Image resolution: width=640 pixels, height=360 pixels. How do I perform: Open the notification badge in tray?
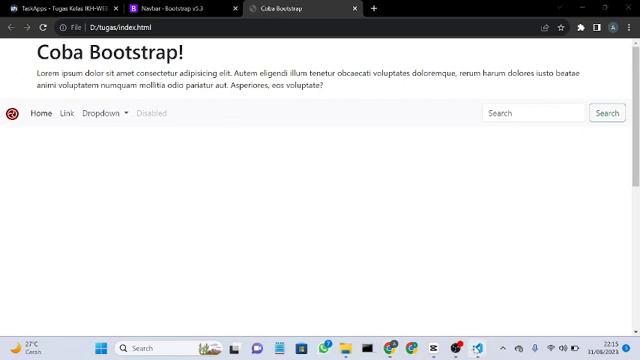pyautogui.click(x=626, y=348)
